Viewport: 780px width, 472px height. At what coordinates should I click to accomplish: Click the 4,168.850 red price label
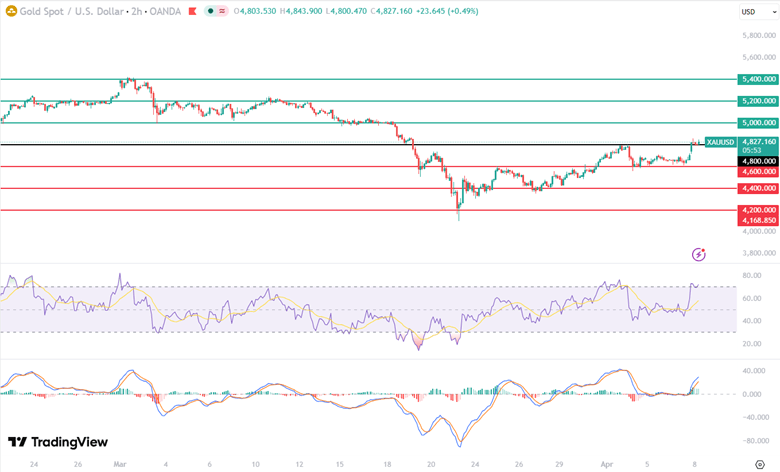(x=757, y=220)
